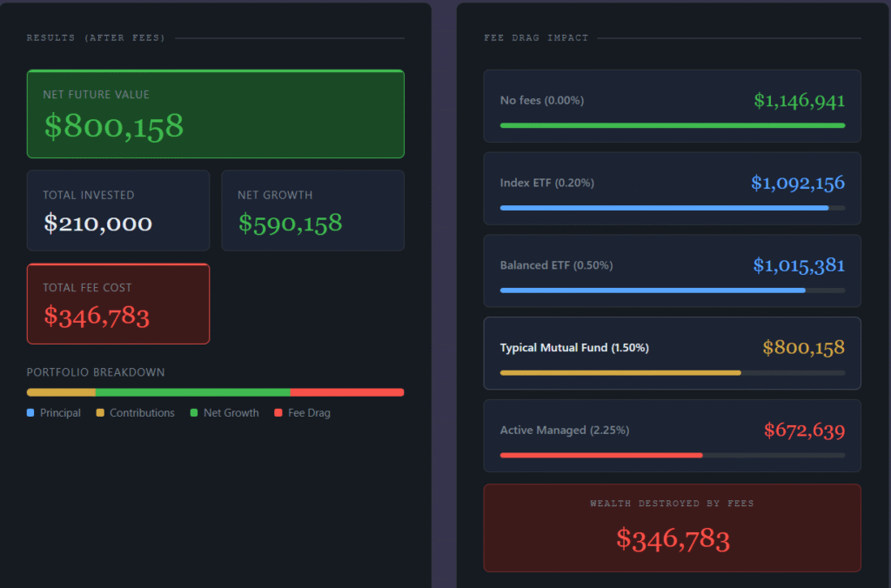Toggle the "Principal" legend item
This screenshot has height=588, width=891.
pos(53,412)
